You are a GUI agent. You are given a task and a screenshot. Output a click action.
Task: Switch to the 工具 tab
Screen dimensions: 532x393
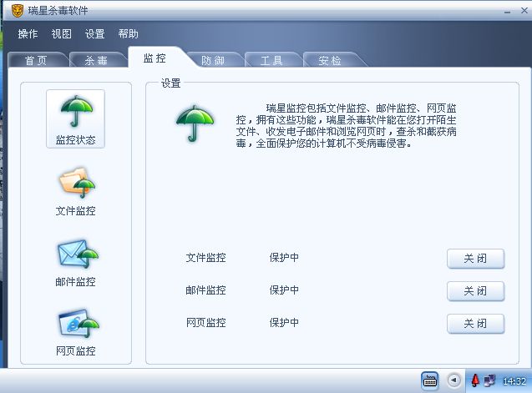[272, 60]
